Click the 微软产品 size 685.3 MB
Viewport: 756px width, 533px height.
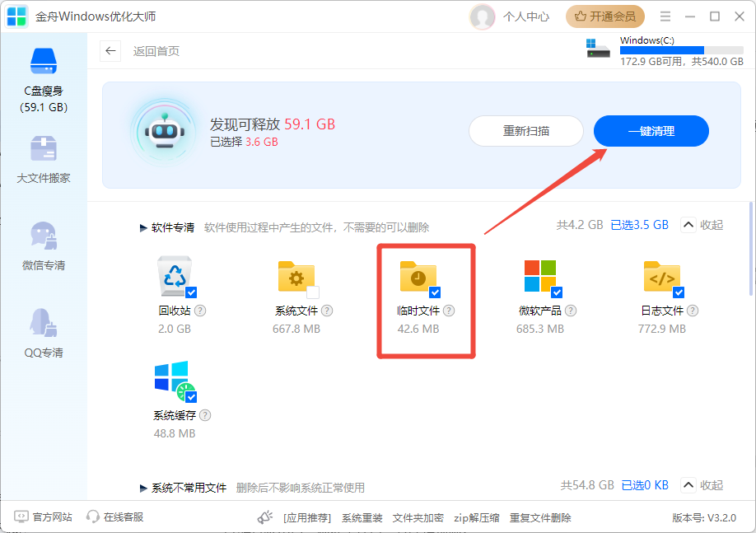point(540,329)
